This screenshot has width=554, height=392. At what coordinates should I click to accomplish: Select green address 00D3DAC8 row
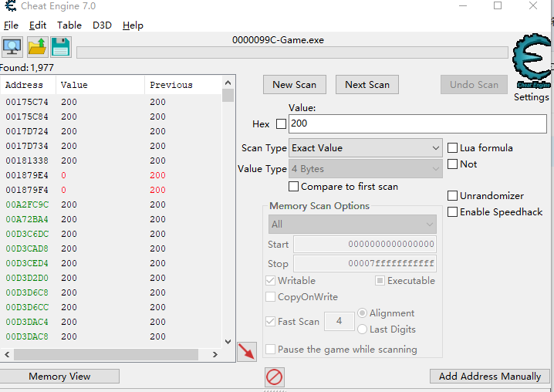coord(111,336)
